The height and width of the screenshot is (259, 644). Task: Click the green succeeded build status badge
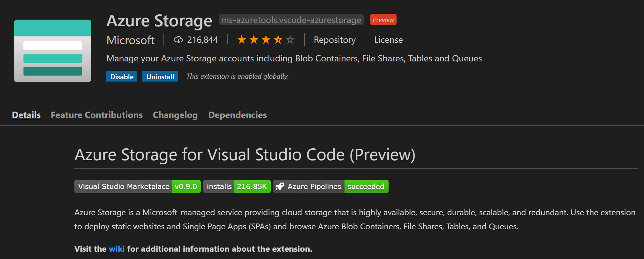point(366,186)
